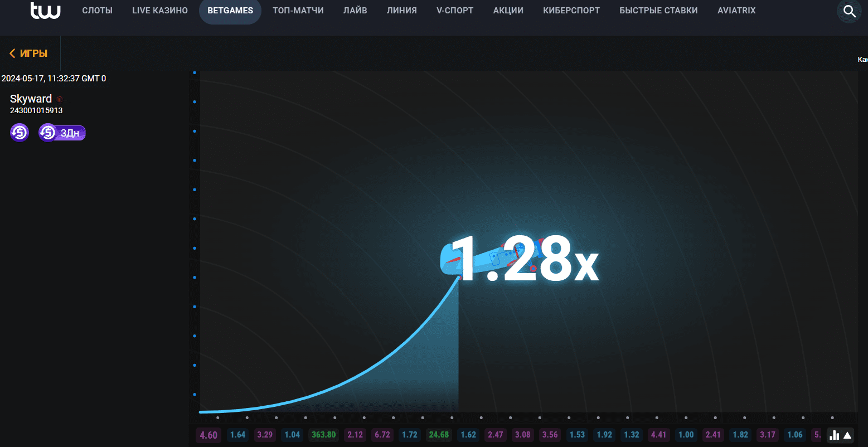Image resolution: width=868 pixels, height=447 pixels.
Task: Open round statistics bar-chart icon
Action: point(835,435)
